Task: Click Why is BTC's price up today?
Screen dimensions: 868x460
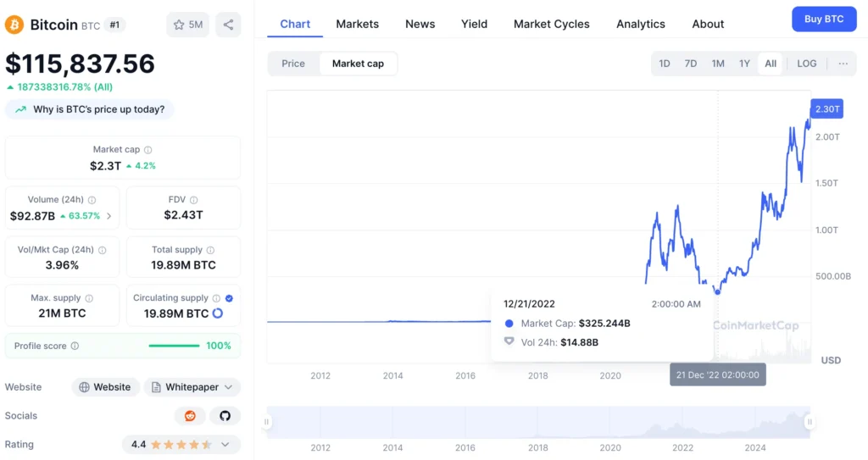Action: (x=90, y=109)
